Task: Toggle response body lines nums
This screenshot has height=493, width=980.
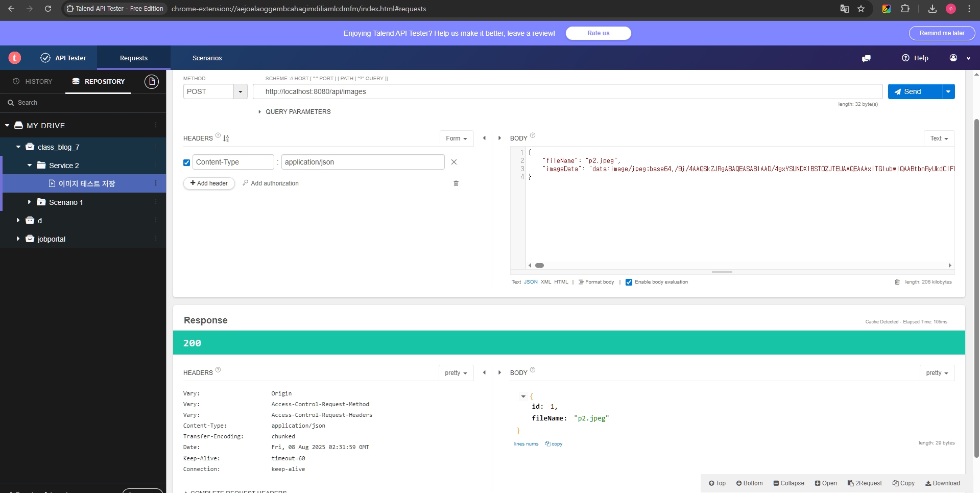Action: 526,444
